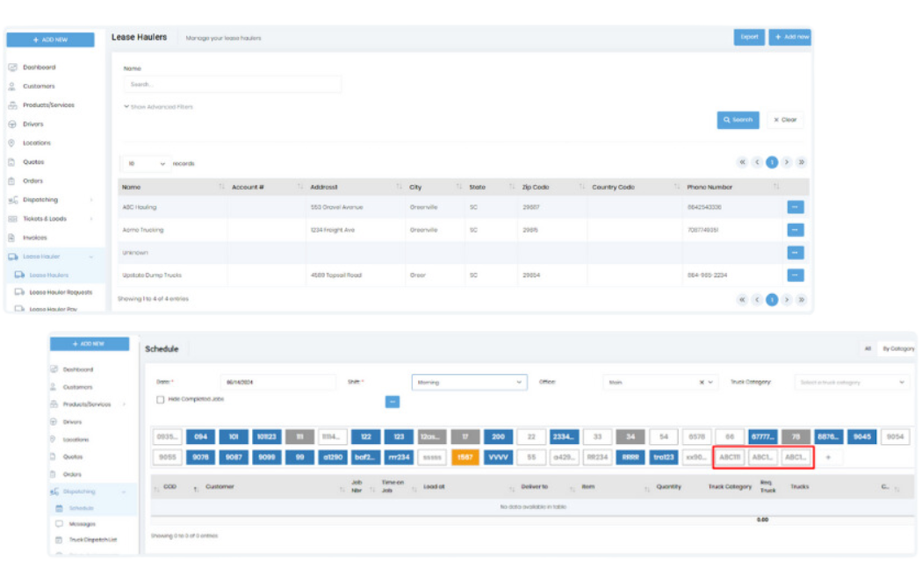Switch to the By Category tab
Viewport: 922px width, 588px height.
(x=897, y=348)
